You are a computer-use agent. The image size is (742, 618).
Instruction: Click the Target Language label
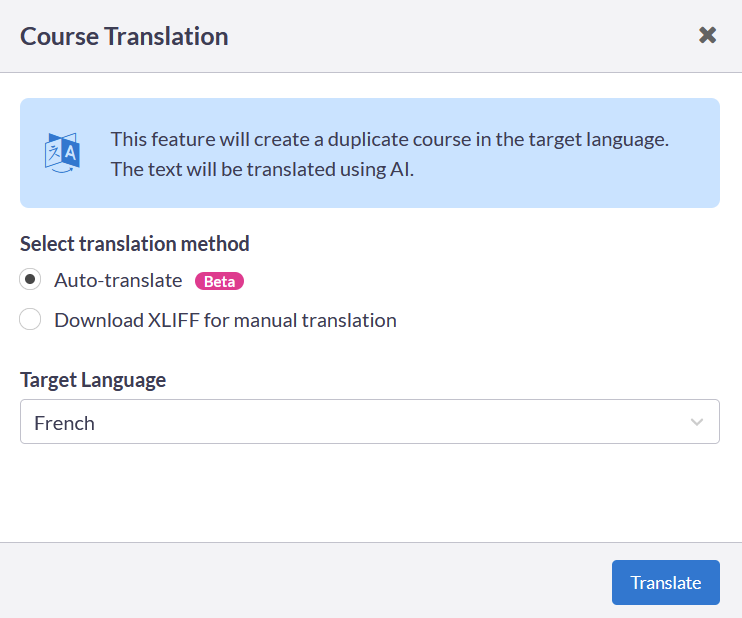(x=93, y=380)
